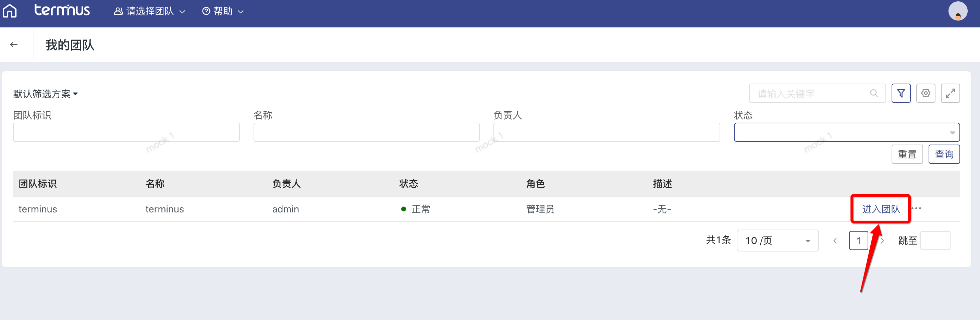Image resolution: width=980 pixels, height=320 pixels.
Task: Expand the 默认筛选方案 dropdown
Action: tap(45, 94)
